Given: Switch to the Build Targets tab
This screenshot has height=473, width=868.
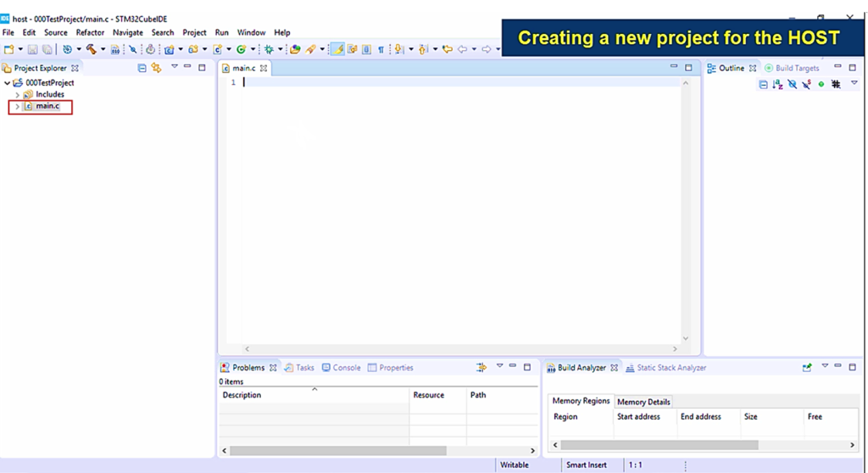Looking at the screenshot, I should pyautogui.click(x=792, y=68).
